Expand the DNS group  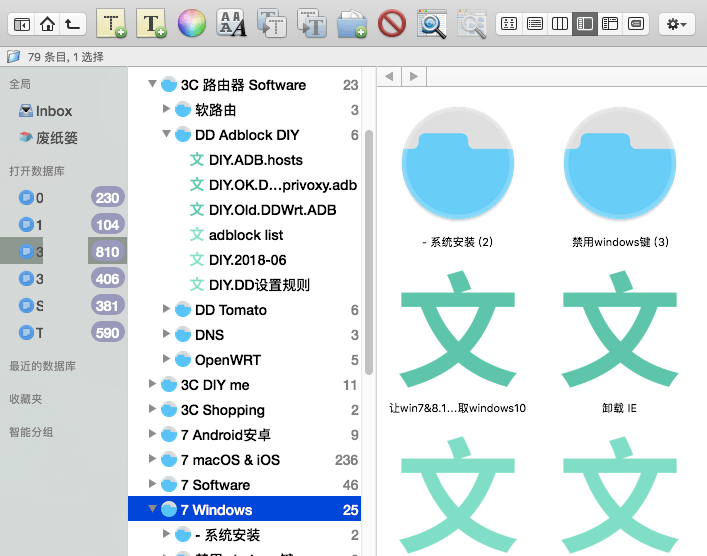tap(166, 334)
